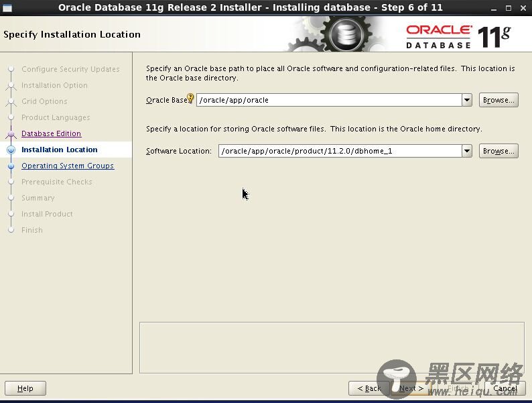
Task: Click the empty message area box
Action: 332,347
